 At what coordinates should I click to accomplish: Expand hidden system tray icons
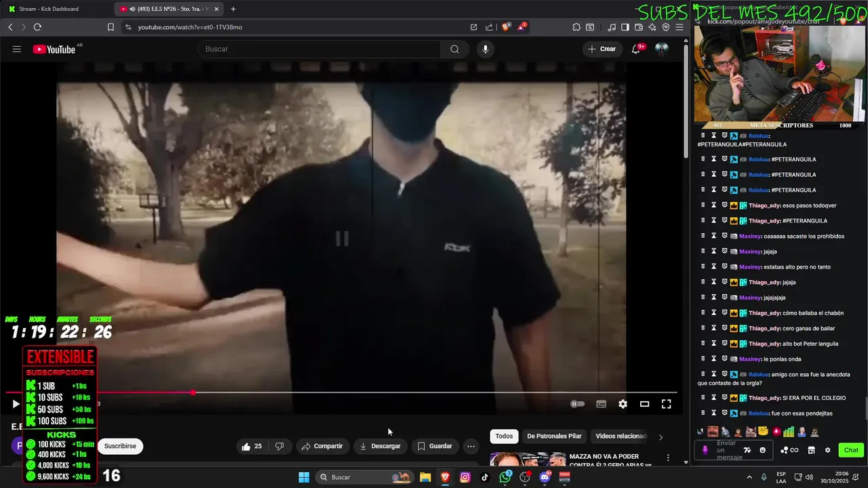[749, 477]
